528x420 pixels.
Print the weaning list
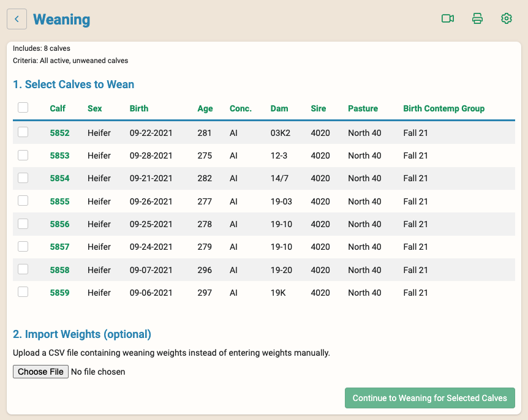pos(477,18)
